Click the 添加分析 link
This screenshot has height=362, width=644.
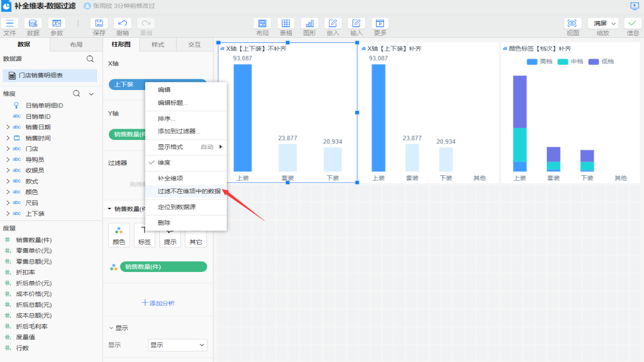[158, 303]
